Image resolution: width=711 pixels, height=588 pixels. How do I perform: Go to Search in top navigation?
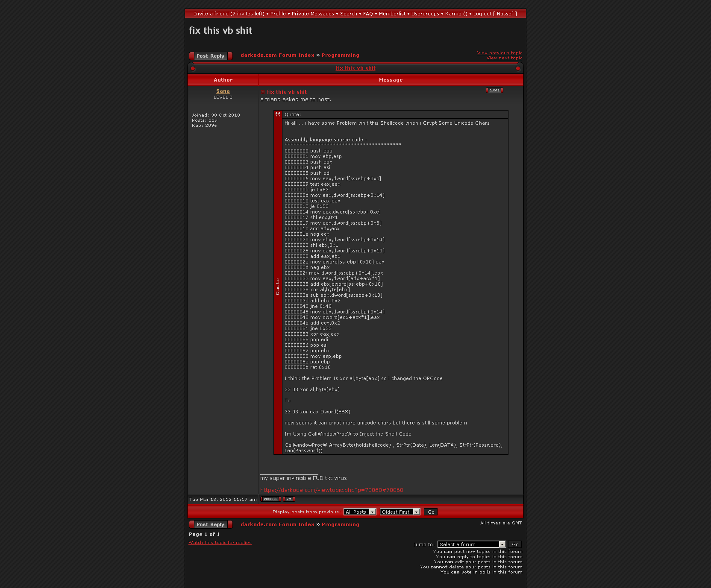coord(349,14)
